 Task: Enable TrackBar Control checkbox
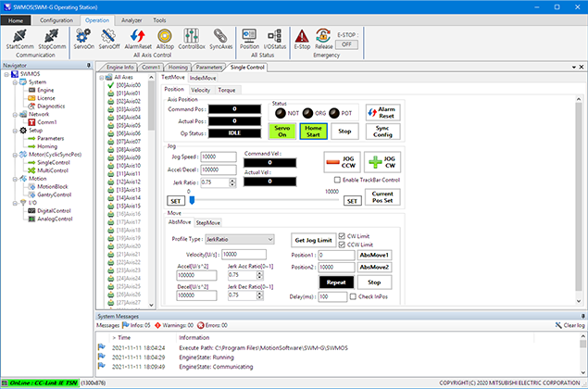tap(336, 180)
